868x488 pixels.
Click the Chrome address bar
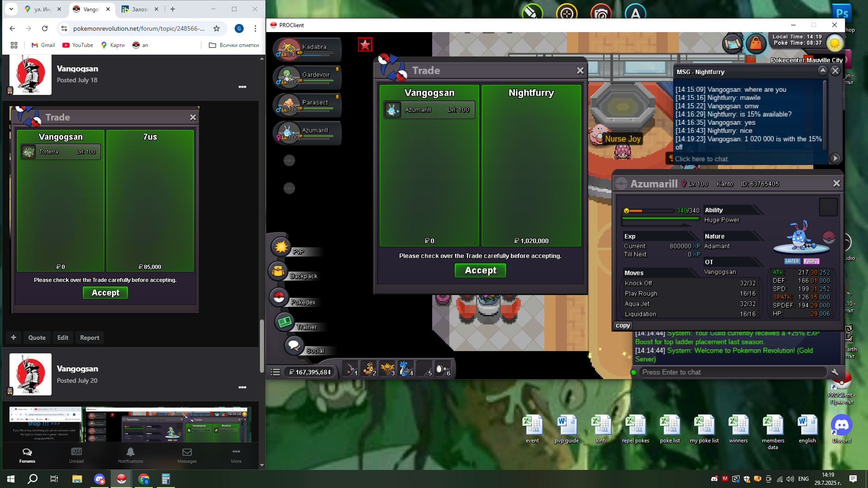pyautogui.click(x=139, y=28)
